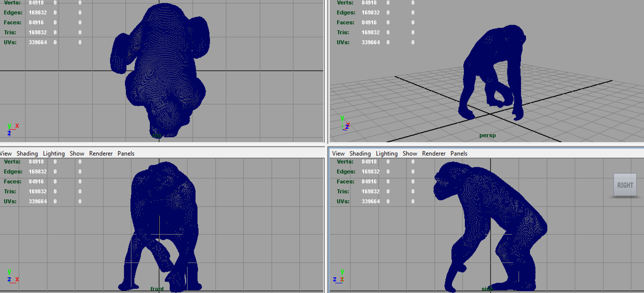Click the axis gizmo in top viewport
Image resolution: width=644 pixels, height=293 pixels.
[13, 129]
